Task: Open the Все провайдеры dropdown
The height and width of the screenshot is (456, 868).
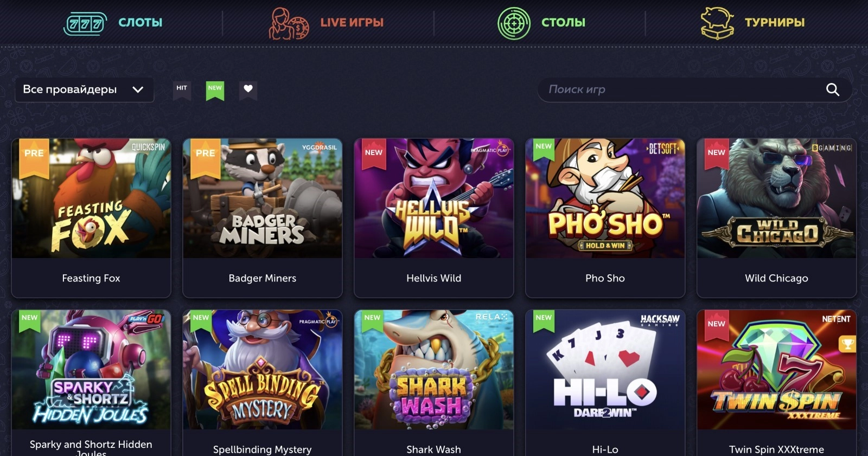Action: pos(84,89)
